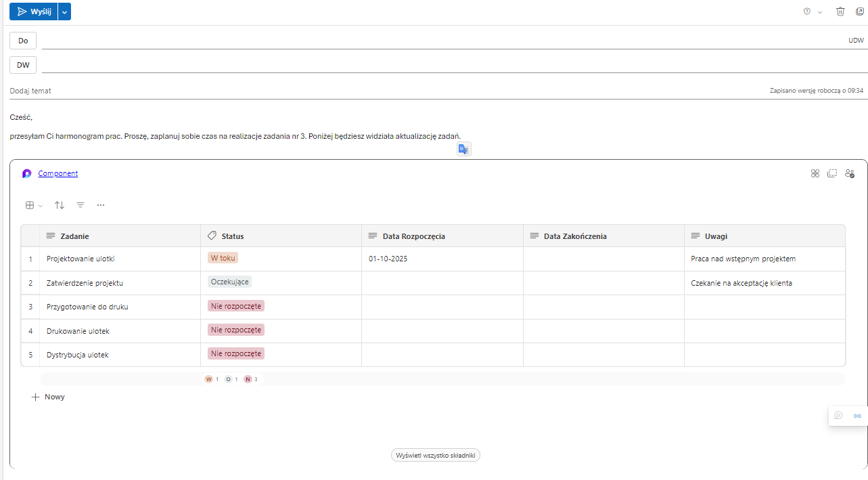This screenshot has height=480, width=868.
Task: Click the trash icon to discard draft
Action: click(x=840, y=12)
